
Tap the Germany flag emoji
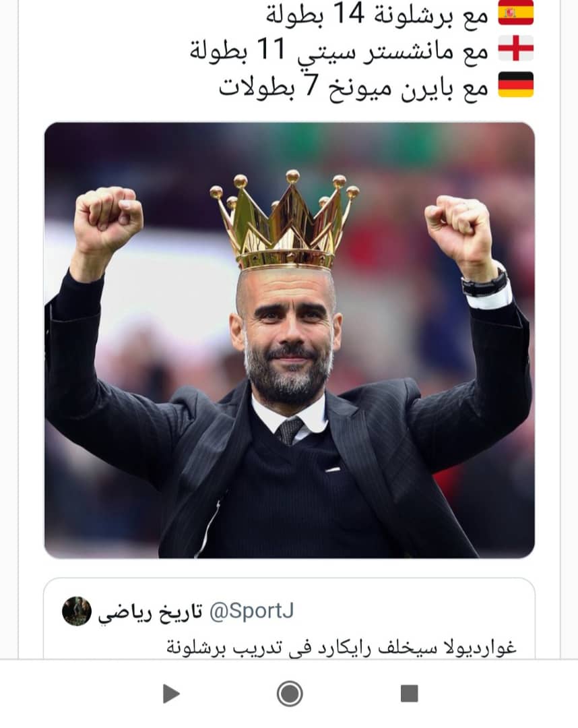516,84
